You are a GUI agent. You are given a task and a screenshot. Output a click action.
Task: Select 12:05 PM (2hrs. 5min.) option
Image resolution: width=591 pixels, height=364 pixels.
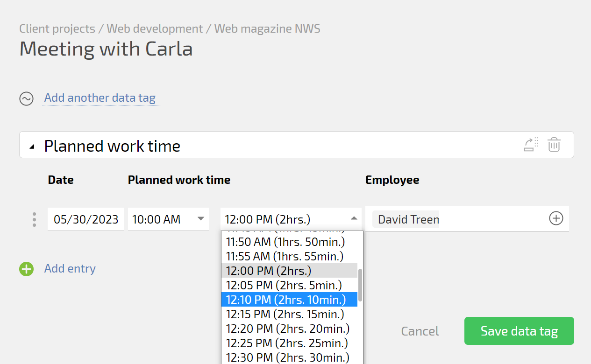pos(284,285)
